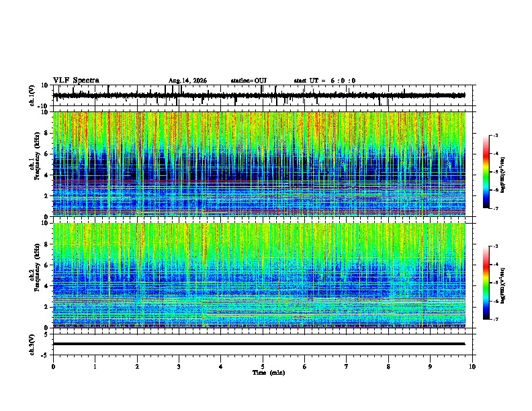Click inside the ch.2 spectrogram panel
532x411 pixels.
(259, 275)
